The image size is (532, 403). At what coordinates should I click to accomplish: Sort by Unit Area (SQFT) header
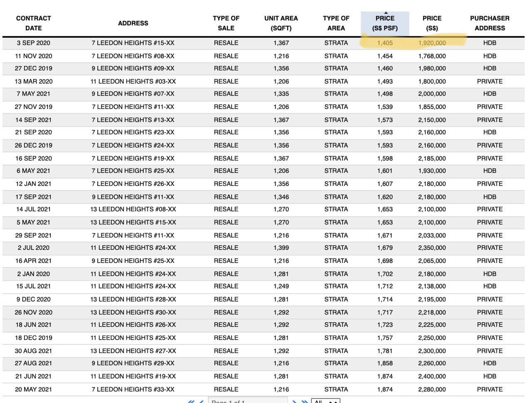pos(281,23)
